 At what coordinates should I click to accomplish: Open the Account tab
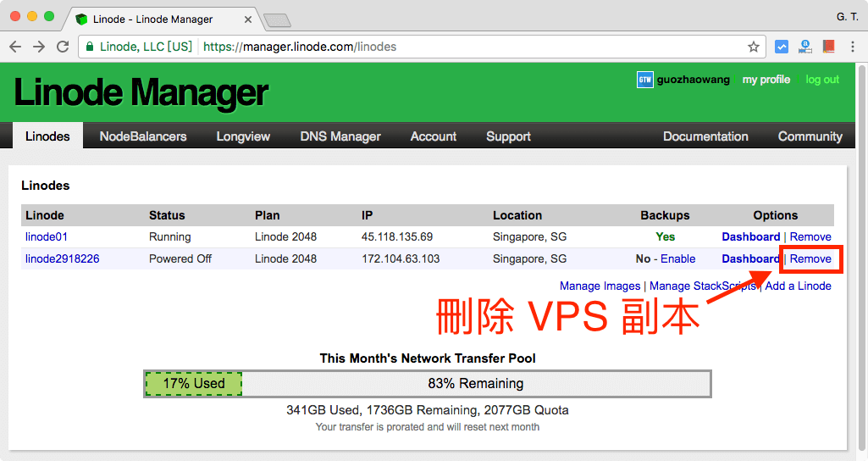click(434, 136)
